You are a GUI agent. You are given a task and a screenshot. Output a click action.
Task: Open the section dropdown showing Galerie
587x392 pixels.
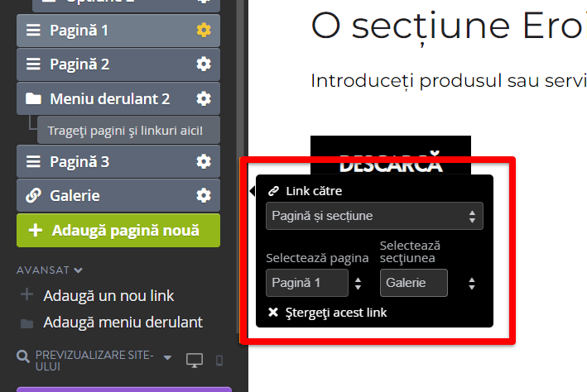[429, 283]
